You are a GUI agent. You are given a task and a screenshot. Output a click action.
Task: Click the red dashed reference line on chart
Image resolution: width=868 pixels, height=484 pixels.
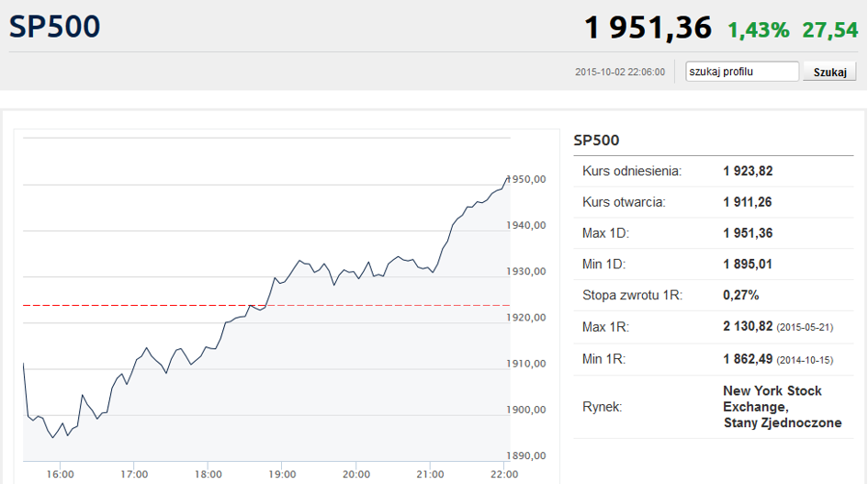point(138,305)
